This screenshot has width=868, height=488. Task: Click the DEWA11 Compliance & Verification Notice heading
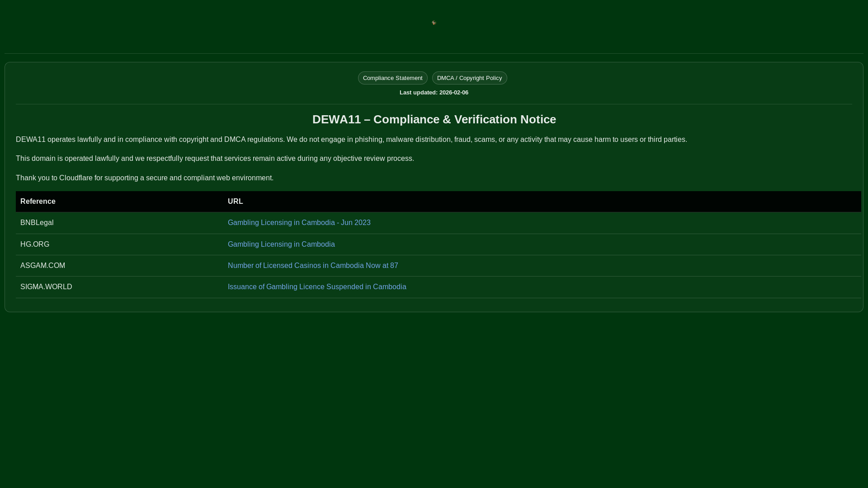[x=434, y=119]
